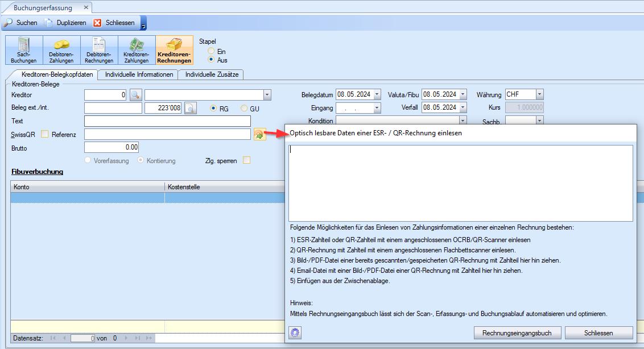
Task: Click the document icon beside Beleg number
Action: tap(190, 108)
